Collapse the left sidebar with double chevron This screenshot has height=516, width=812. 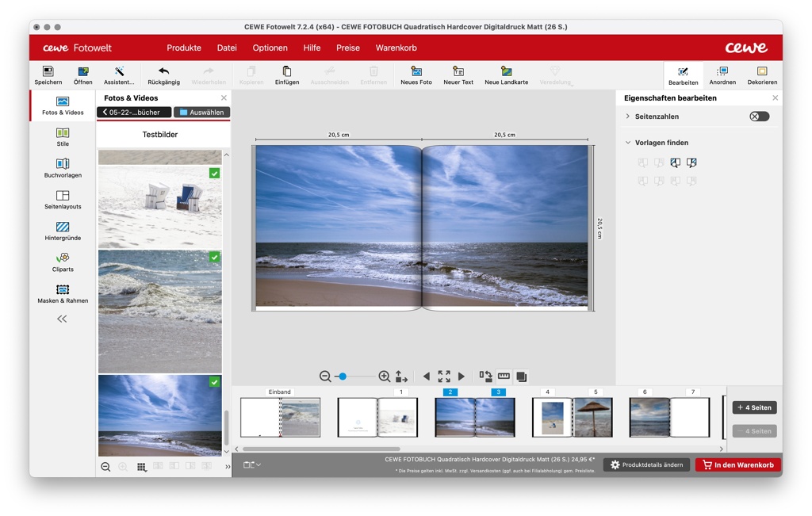pos(62,319)
